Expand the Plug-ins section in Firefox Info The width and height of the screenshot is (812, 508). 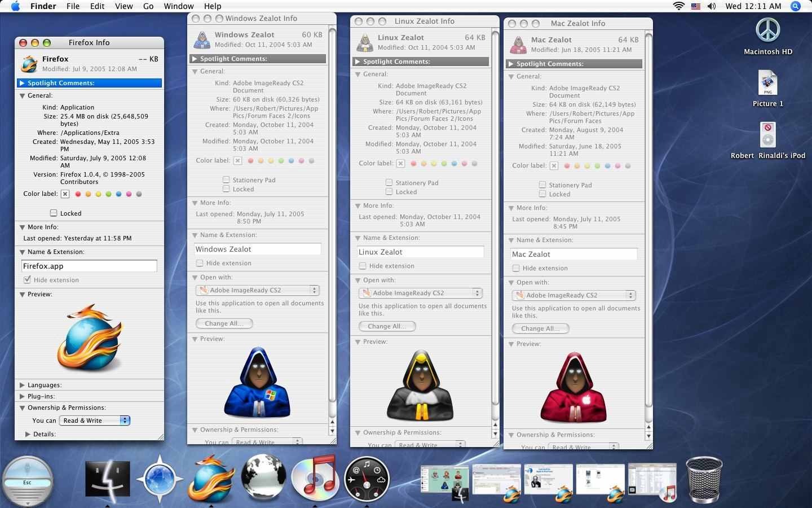22,396
